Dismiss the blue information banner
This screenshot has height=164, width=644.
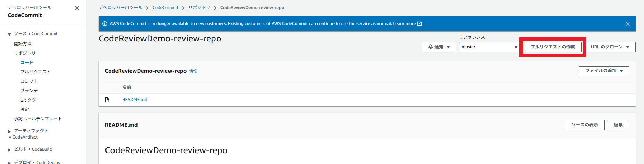[628, 24]
